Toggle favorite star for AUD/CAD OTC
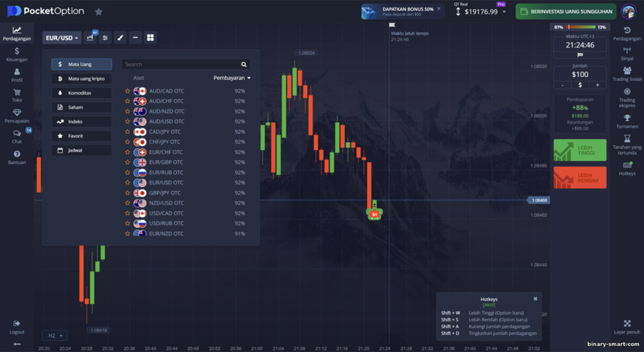This screenshot has width=644, height=352. [x=127, y=91]
